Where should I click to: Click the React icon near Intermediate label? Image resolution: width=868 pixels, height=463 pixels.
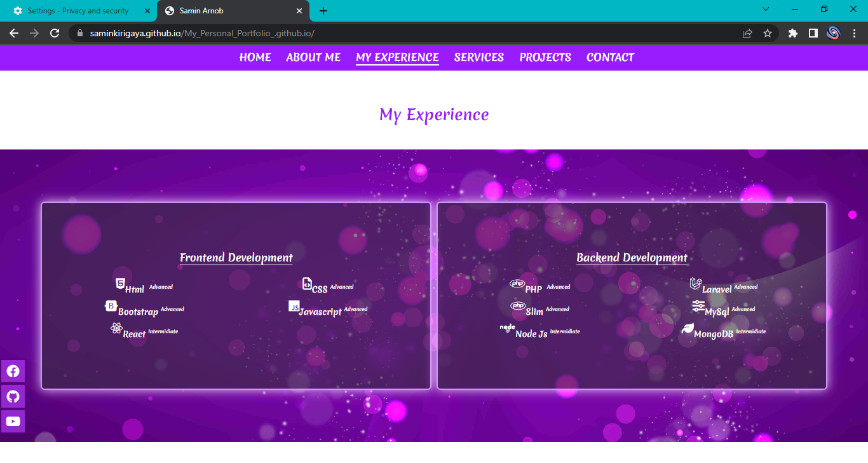coord(116,327)
